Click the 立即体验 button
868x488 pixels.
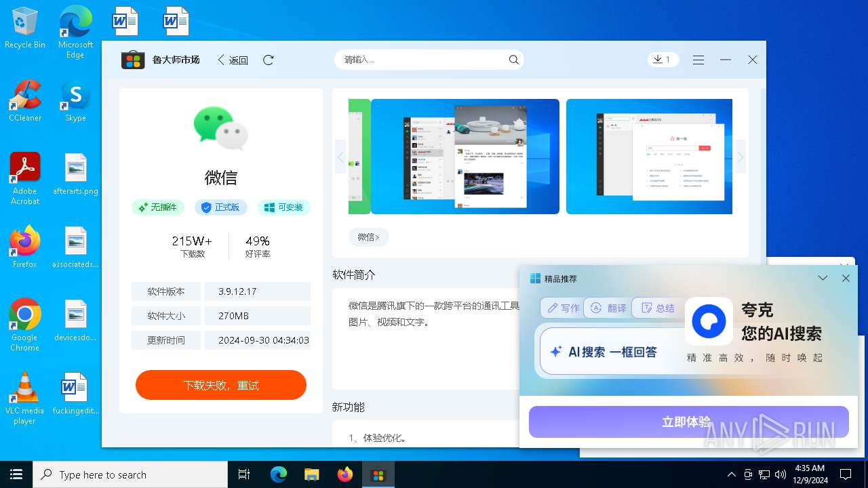689,422
